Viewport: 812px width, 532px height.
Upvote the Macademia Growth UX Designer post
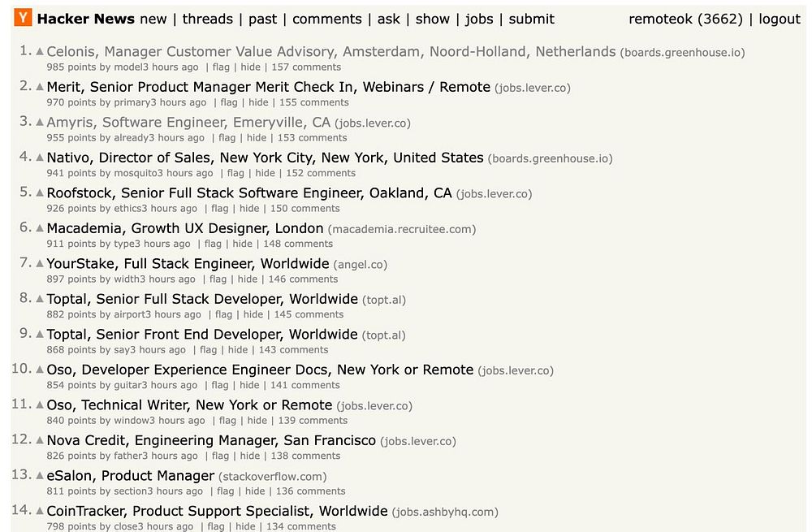pos(40,228)
